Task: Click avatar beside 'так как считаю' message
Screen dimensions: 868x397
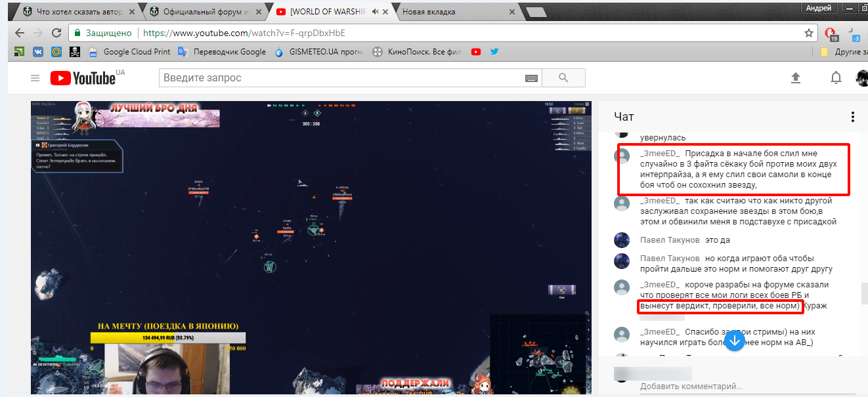Action: click(622, 203)
